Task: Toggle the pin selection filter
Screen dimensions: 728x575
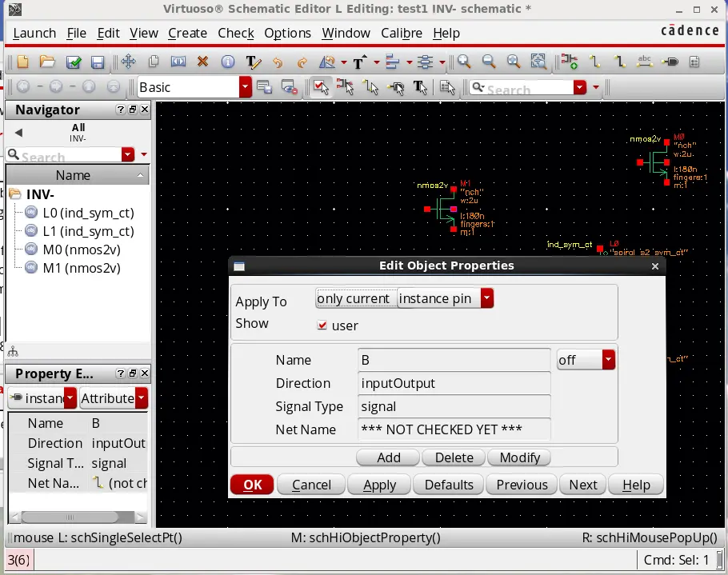Action: click(x=395, y=88)
